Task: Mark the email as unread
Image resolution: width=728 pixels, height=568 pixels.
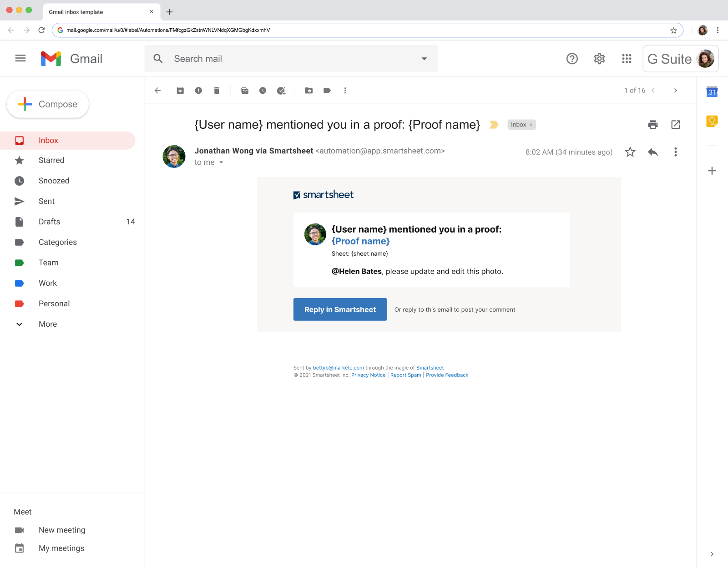Action: (x=244, y=90)
